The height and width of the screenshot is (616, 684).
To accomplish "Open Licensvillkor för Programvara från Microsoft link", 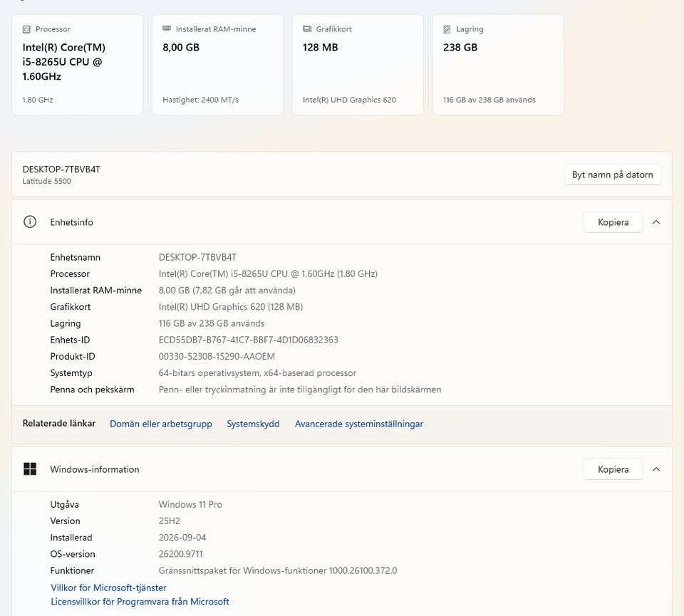I will point(140,602).
